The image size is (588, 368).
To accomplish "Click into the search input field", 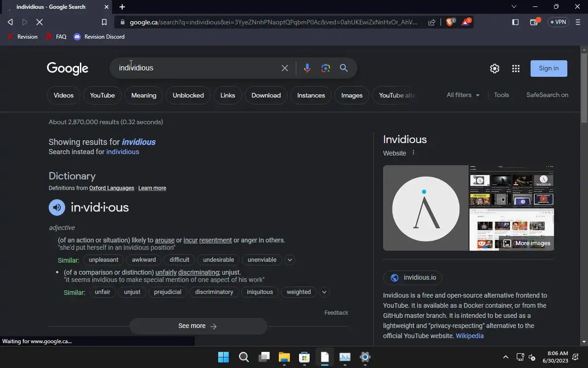I will [x=198, y=68].
